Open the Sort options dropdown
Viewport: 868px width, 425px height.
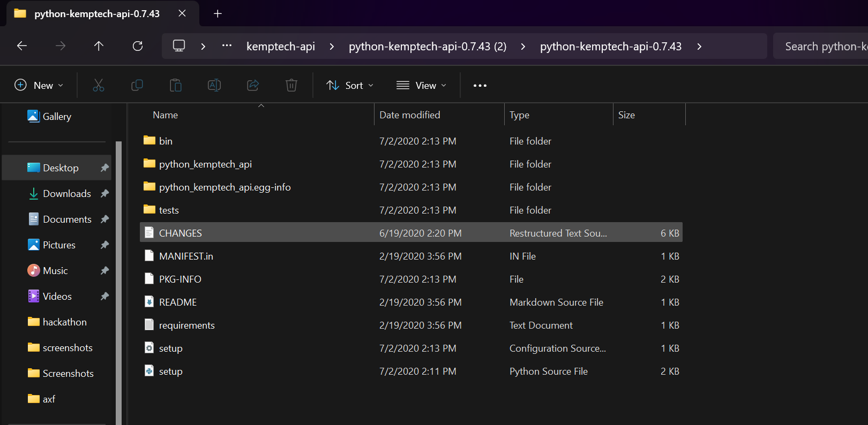(350, 85)
